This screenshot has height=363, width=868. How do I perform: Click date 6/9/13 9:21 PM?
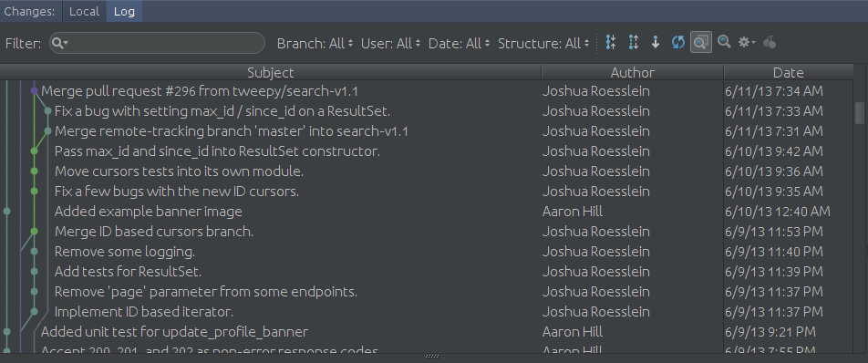[770, 332]
